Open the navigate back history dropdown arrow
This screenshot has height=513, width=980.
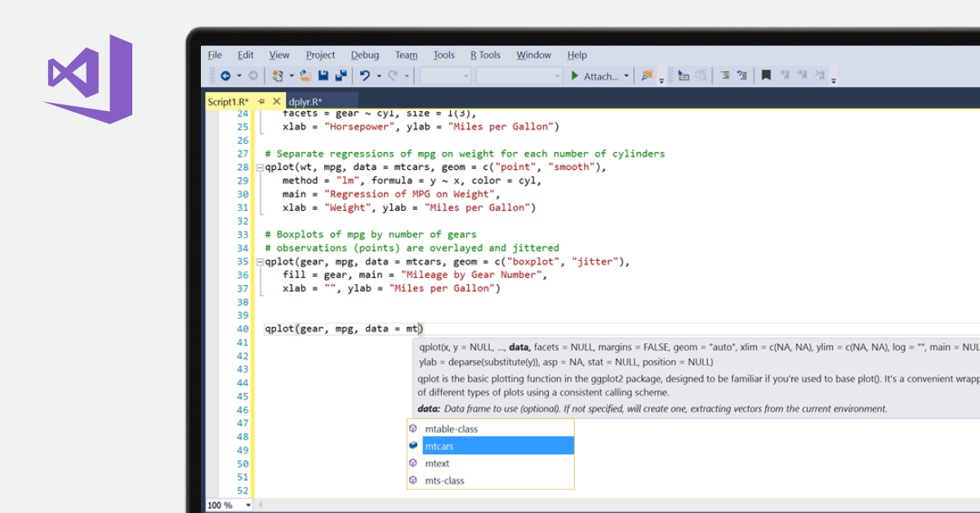click(238, 76)
